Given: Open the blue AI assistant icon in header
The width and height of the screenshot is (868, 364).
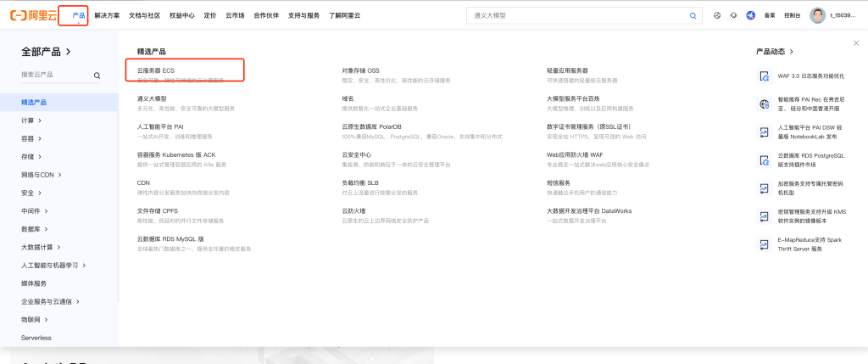Looking at the screenshot, I should click(750, 15).
